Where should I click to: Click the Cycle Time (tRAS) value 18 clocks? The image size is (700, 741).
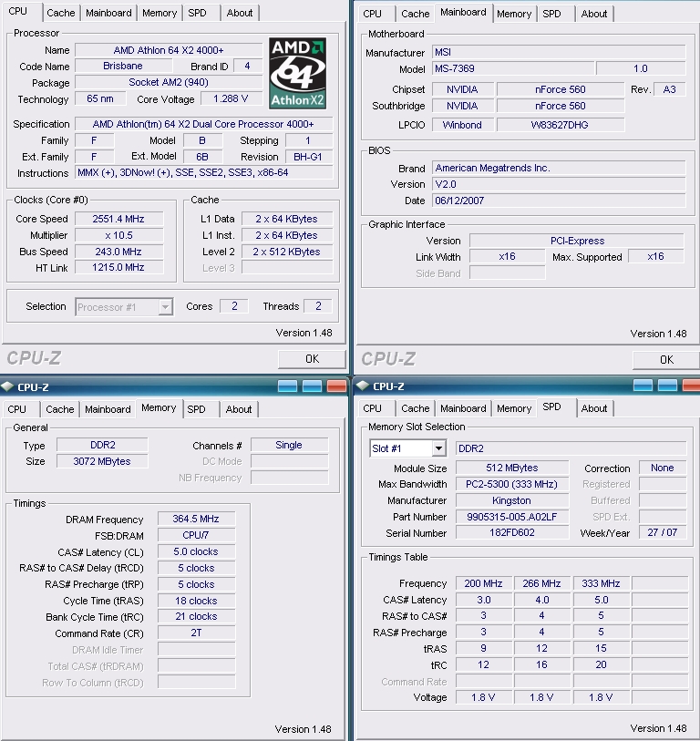point(196,601)
